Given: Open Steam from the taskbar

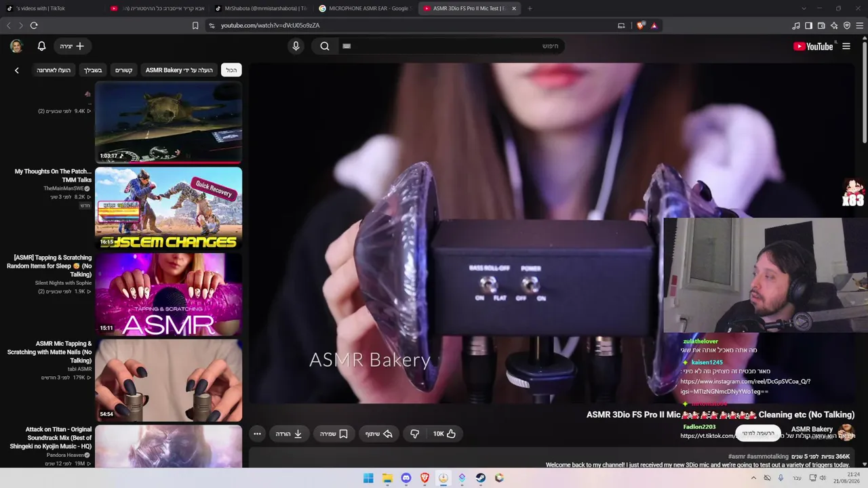Looking at the screenshot, I should 481,478.
